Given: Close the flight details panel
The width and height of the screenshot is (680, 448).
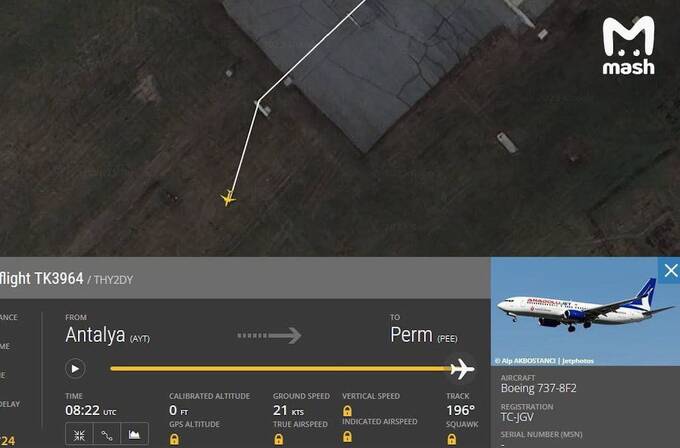Looking at the screenshot, I should (670, 271).
